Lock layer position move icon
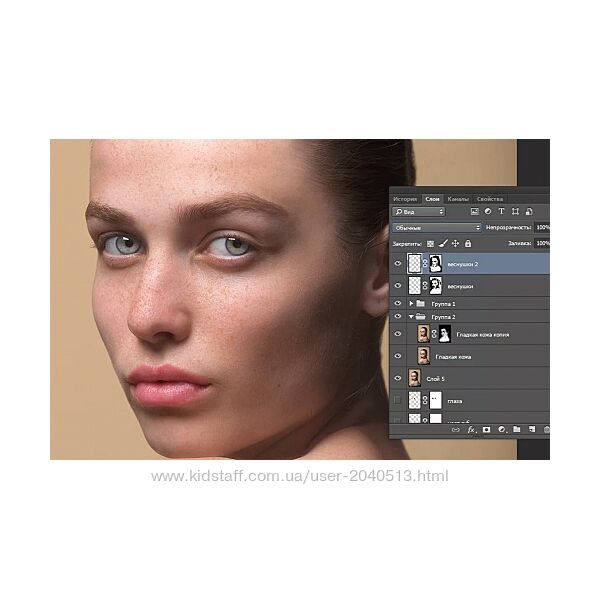This screenshot has width=600, height=600. pos(455,243)
